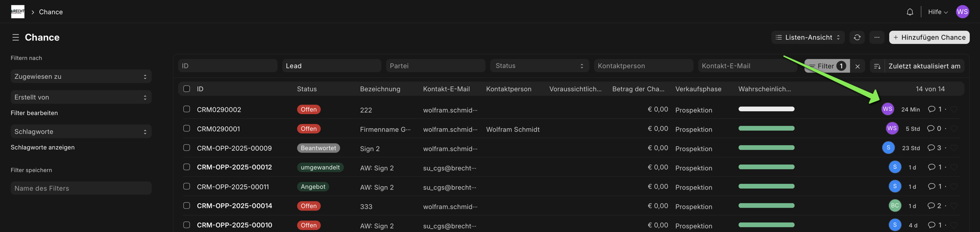Expand the Zugewiesen zu dropdown
The height and width of the screenshot is (232, 980).
tap(81, 76)
